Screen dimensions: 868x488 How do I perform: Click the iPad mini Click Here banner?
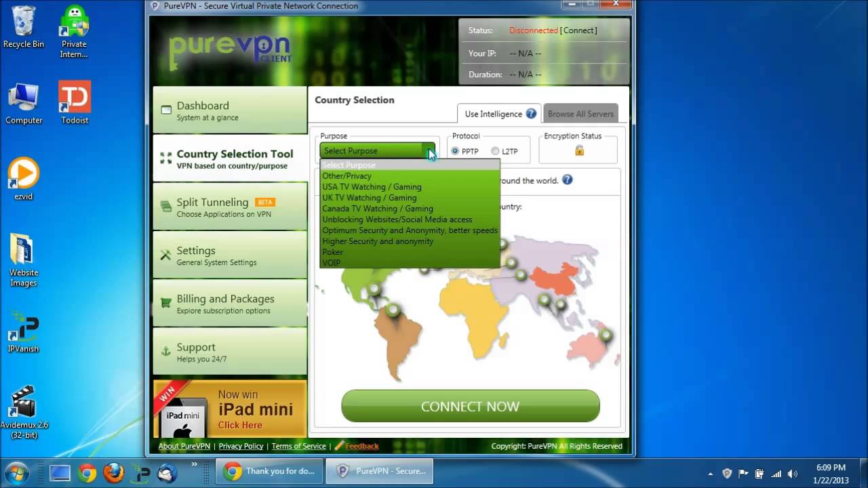[230, 409]
